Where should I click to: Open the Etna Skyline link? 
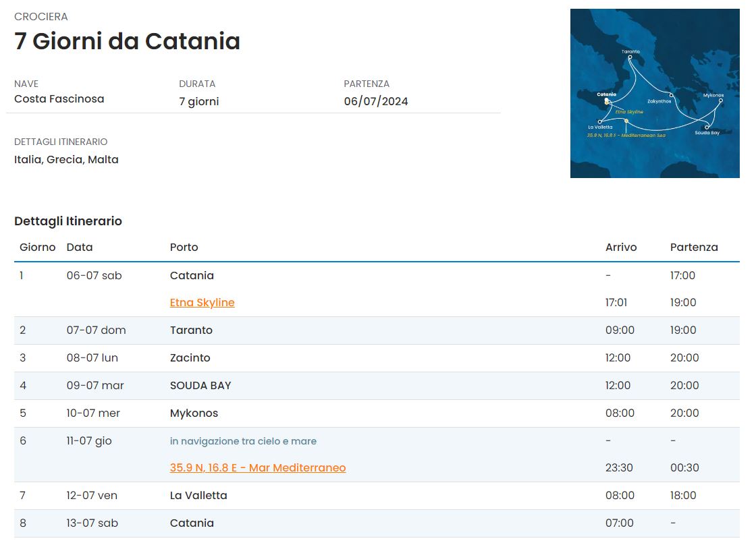click(x=202, y=303)
